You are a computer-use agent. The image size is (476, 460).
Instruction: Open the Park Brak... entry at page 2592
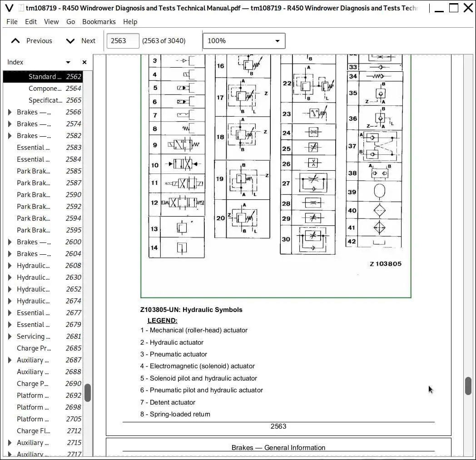click(43, 207)
